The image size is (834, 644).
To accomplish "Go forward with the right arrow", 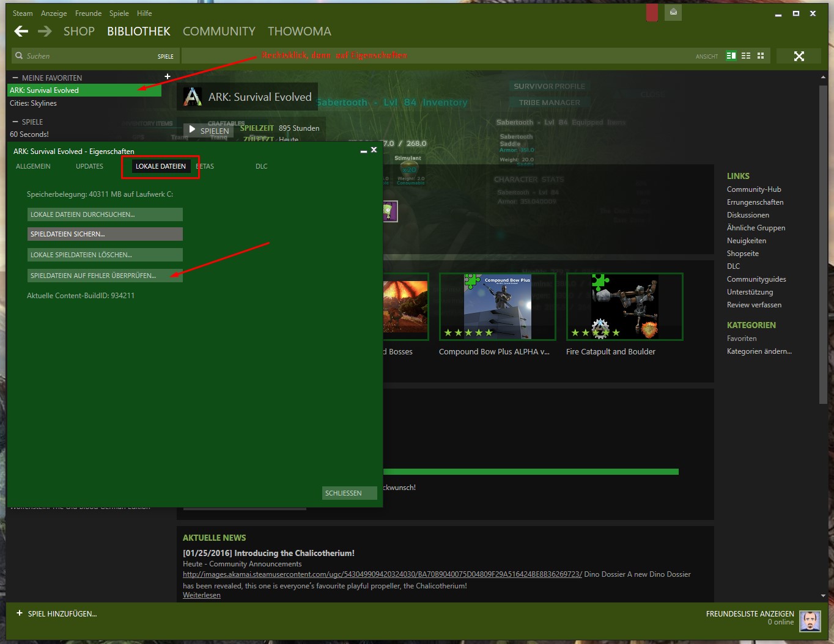I will click(x=45, y=31).
